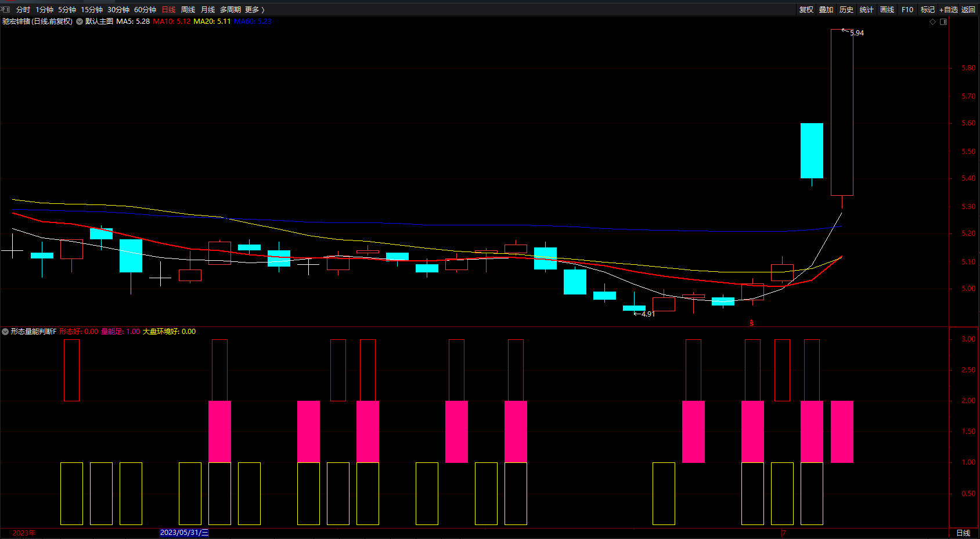Select the 60分钟 period tab
The height and width of the screenshot is (539, 980).
tap(145, 9)
